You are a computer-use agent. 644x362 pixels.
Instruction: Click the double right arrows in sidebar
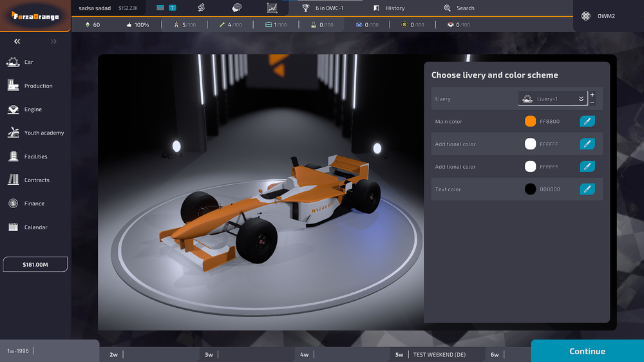[x=53, y=41]
